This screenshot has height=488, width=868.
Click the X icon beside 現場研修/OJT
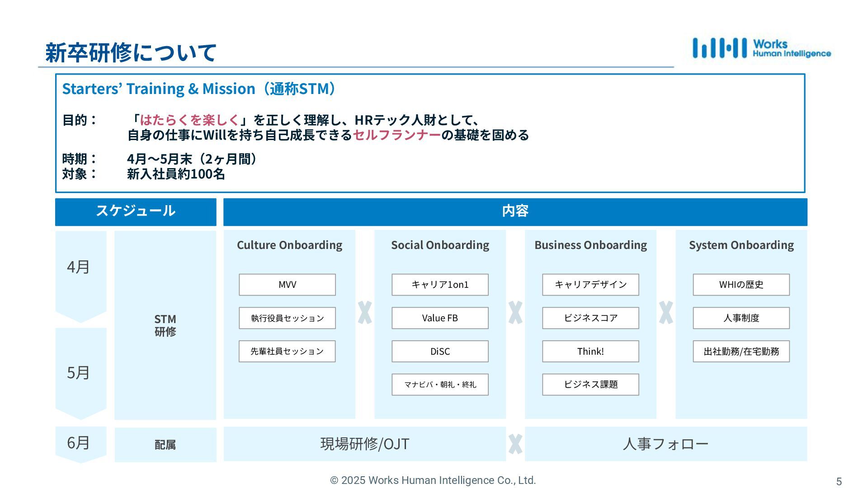[x=515, y=444]
